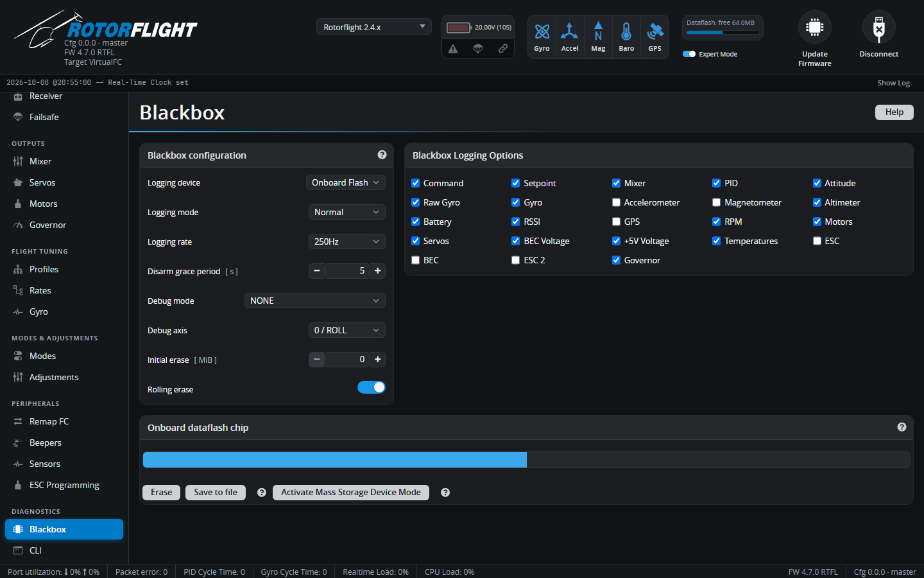Open the Debug axis dropdown
This screenshot has height=578, width=924.
point(347,330)
